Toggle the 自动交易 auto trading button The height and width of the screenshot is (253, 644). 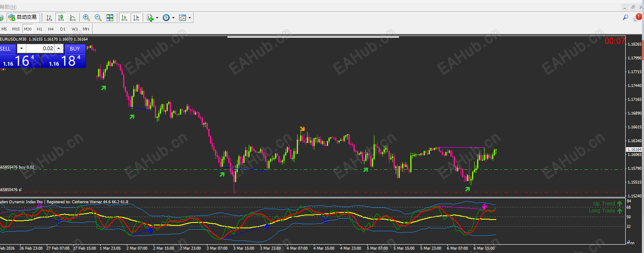pos(23,18)
